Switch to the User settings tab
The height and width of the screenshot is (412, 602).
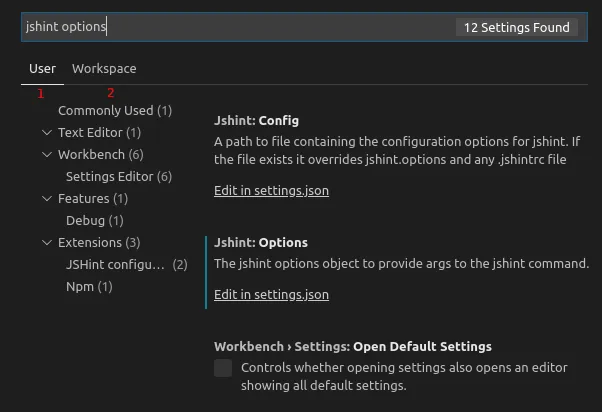pyautogui.click(x=42, y=69)
